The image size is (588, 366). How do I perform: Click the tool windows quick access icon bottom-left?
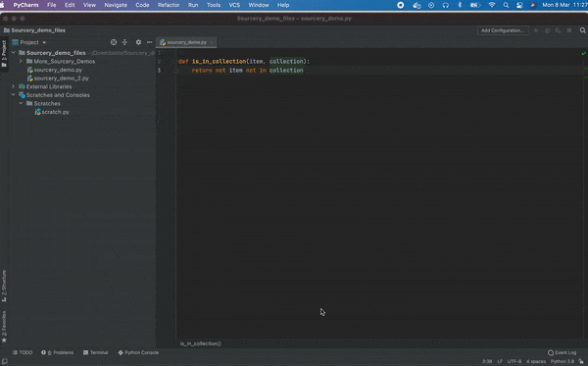(x=5, y=361)
